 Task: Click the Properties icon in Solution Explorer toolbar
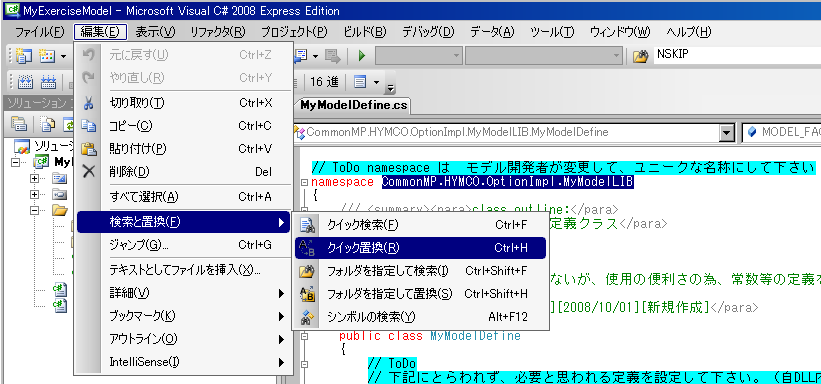pos(20,124)
